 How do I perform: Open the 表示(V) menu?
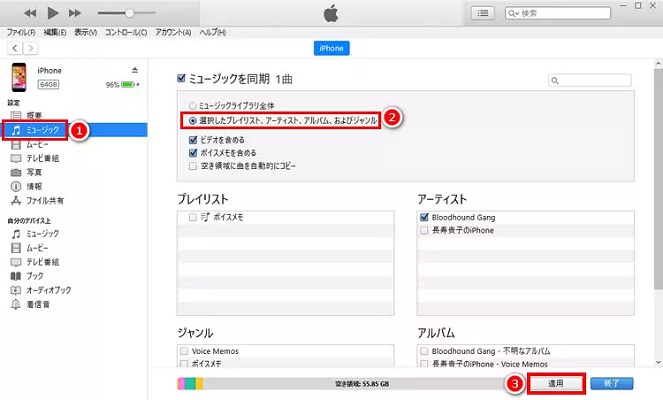click(x=86, y=32)
